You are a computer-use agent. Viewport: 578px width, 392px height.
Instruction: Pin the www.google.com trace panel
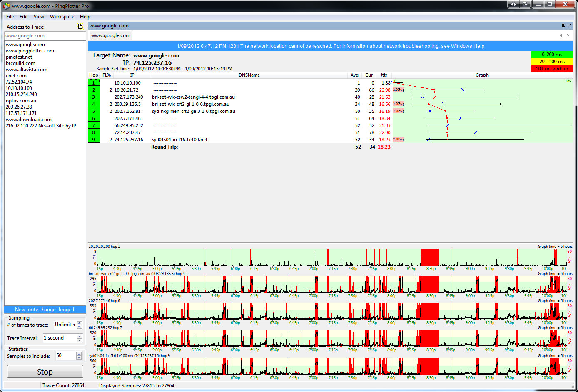coord(563,26)
